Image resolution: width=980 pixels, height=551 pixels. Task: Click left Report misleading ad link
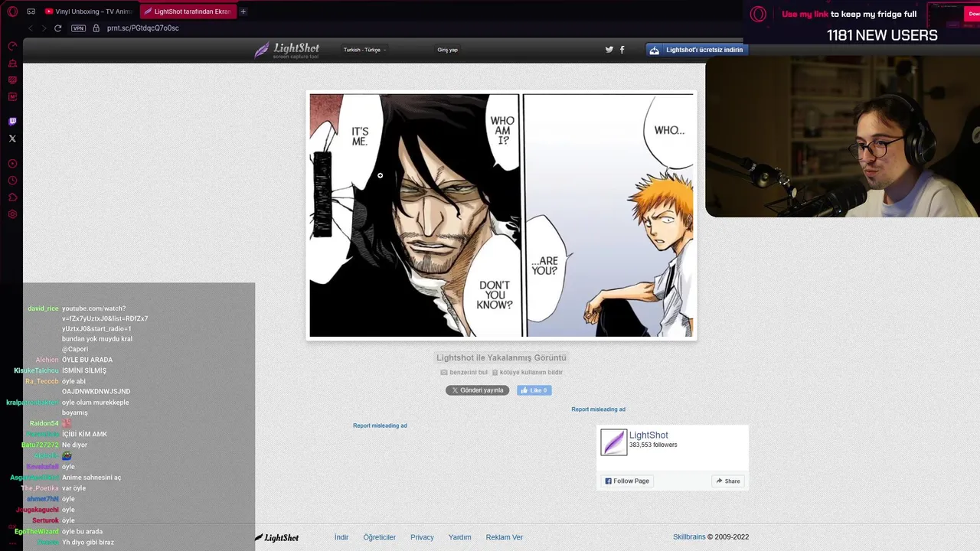coord(380,425)
